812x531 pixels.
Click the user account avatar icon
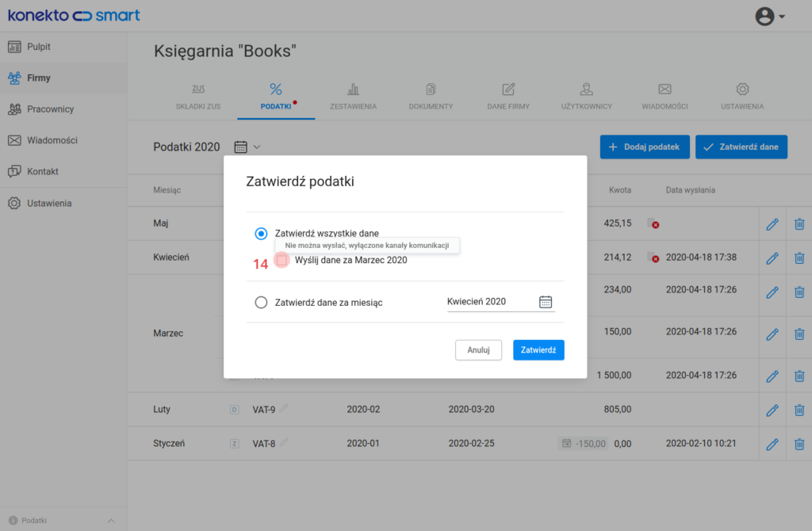tap(764, 16)
